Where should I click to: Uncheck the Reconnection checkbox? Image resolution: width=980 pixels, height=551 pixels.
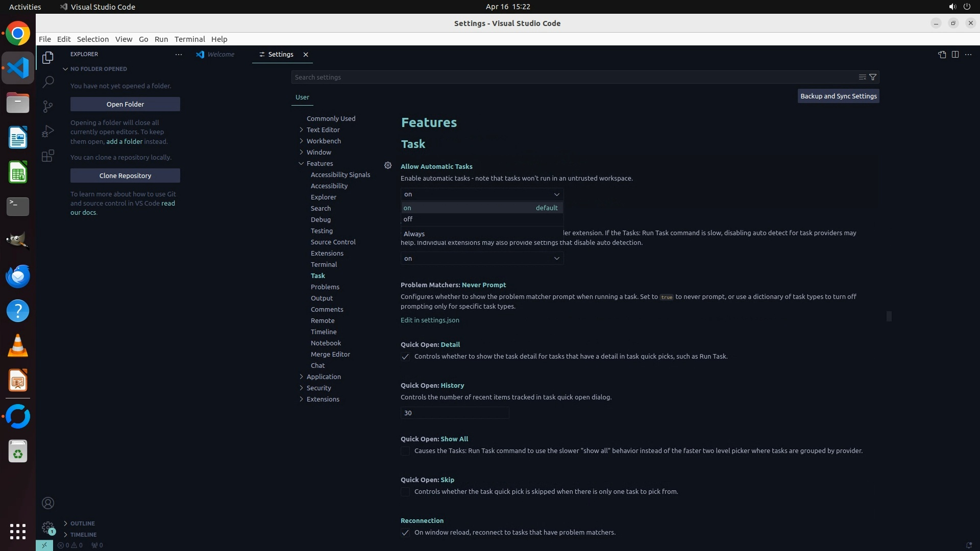click(x=405, y=533)
